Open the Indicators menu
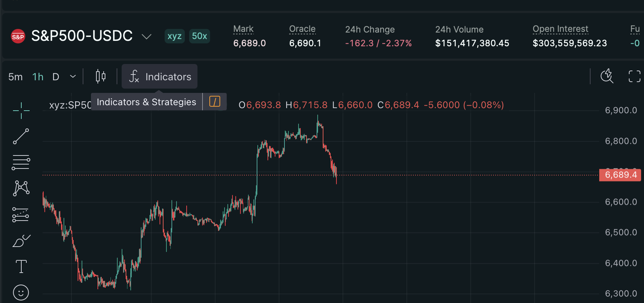This screenshot has width=644, height=303. click(x=160, y=76)
